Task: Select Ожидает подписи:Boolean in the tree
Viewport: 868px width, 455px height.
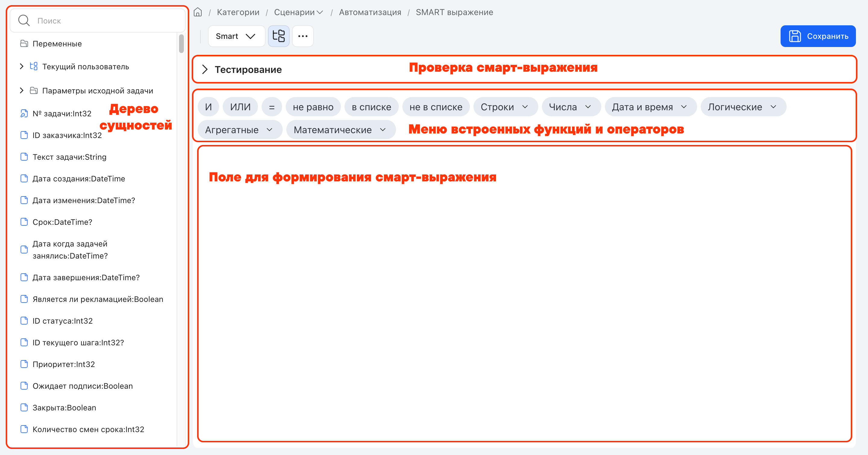Action: click(83, 386)
